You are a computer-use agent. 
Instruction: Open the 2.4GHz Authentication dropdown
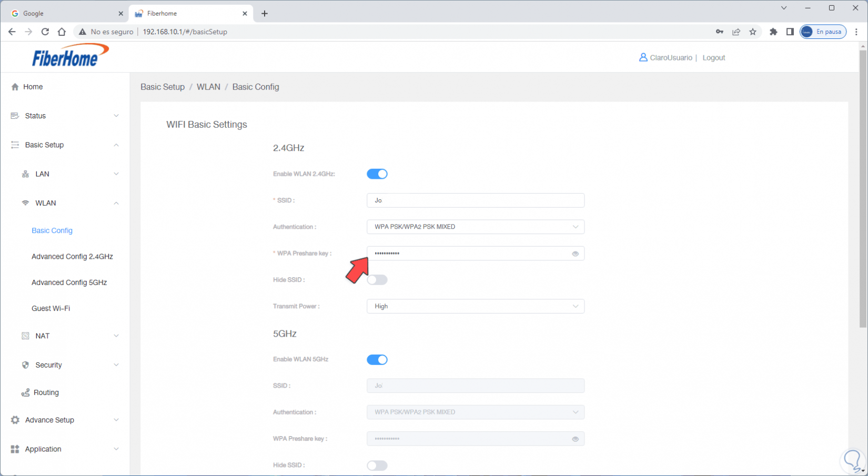tap(475, 227)
